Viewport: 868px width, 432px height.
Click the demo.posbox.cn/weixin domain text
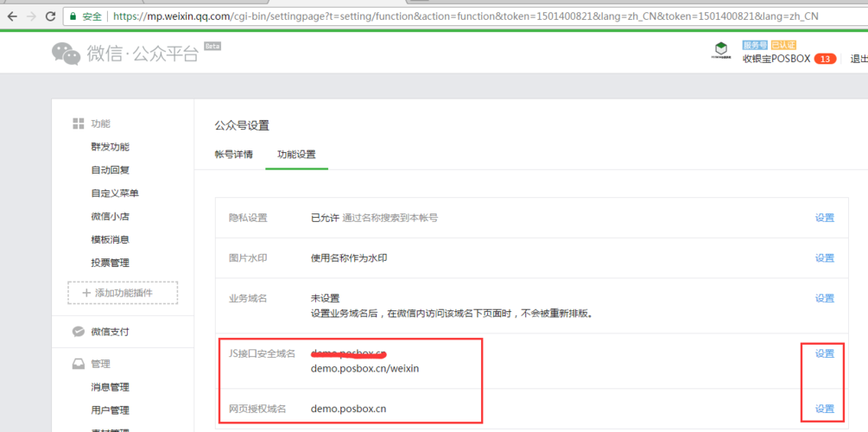[365, 368]
